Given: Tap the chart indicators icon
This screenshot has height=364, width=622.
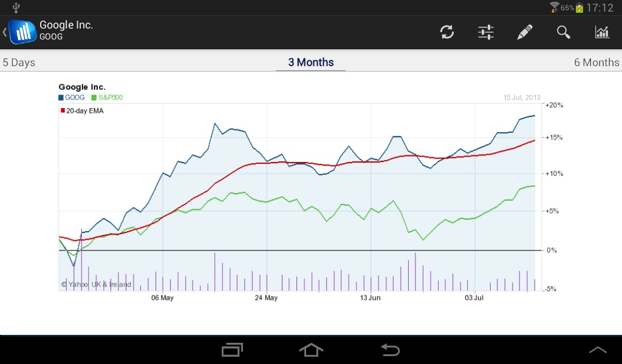Looking at the screenshot, I should coord(602,32).
